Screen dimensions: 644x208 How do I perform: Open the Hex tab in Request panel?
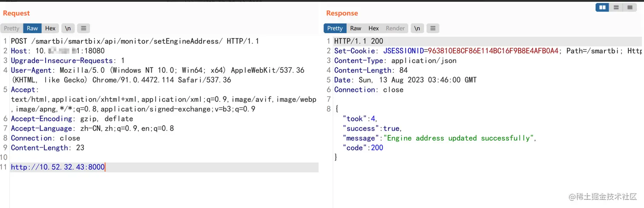50,28
